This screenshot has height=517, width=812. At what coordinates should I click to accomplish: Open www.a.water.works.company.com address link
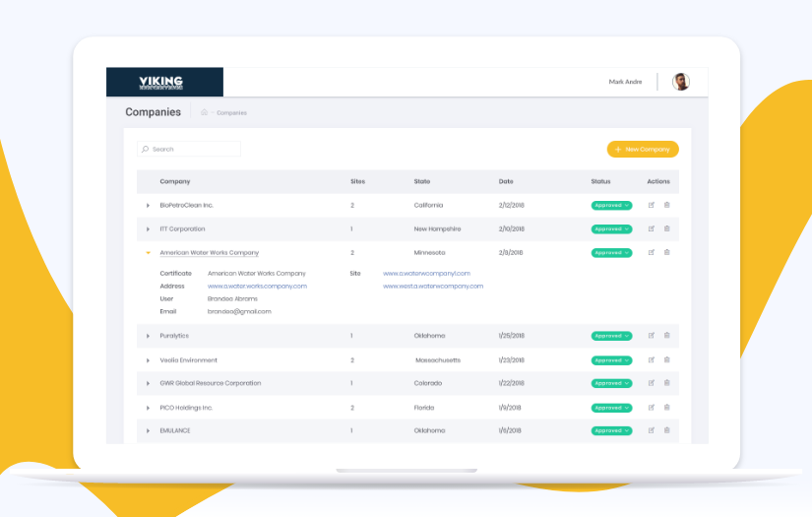click(x=257, y=286)
